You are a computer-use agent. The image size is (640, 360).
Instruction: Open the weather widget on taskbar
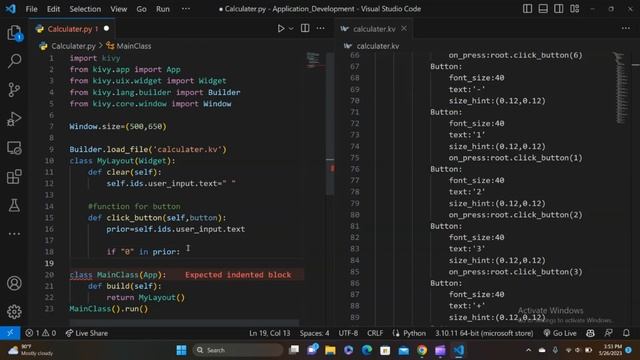[31, 350]
